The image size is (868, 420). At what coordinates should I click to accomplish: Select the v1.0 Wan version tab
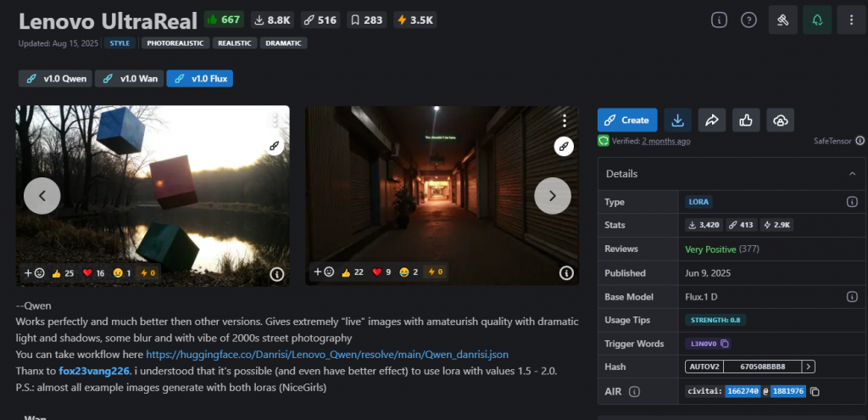click(x=129, y=79)
